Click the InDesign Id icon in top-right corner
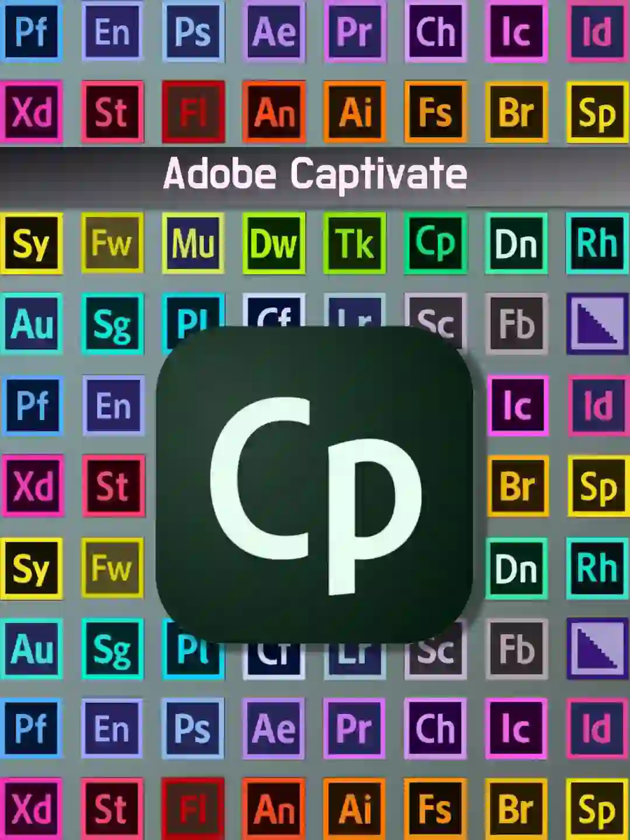Image resolution: width=630 pixels, height=840 pixels. coord(597,32)
